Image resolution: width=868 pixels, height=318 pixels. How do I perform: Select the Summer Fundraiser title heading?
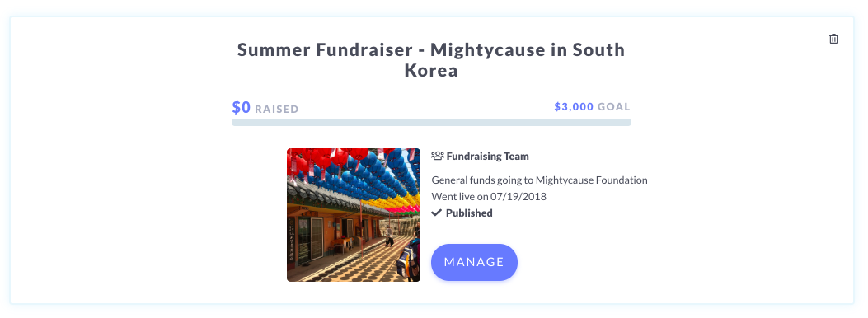click(431, 60)
